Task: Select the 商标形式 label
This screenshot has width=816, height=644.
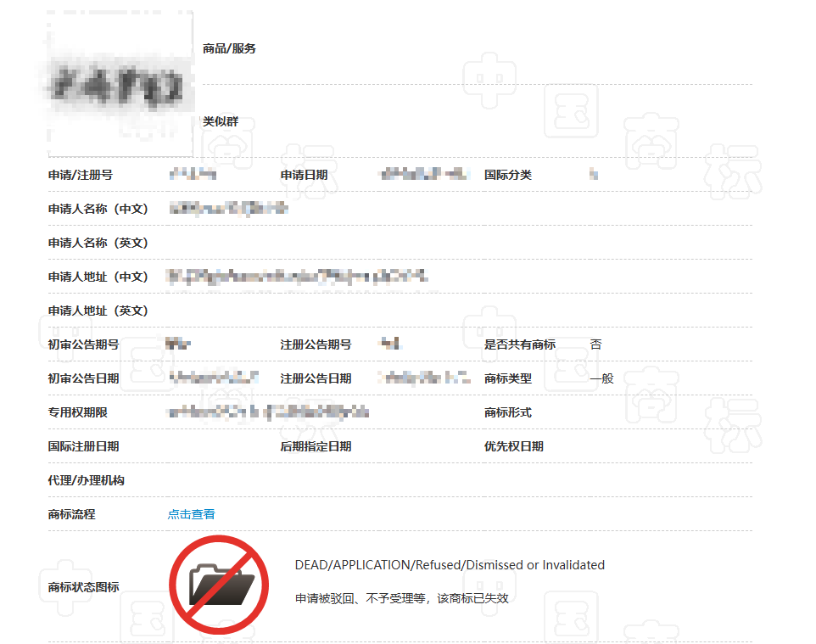Action: (508, 412)
